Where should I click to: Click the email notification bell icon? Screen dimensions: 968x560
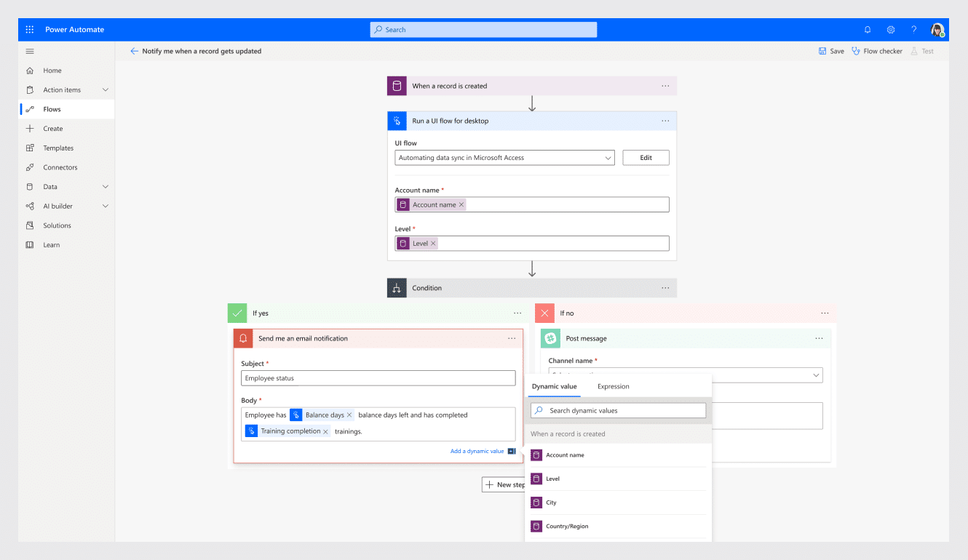pos(243,338)
